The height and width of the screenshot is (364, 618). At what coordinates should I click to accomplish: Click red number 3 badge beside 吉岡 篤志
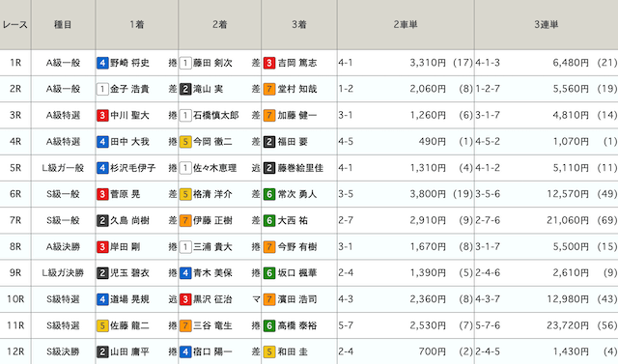269,63
